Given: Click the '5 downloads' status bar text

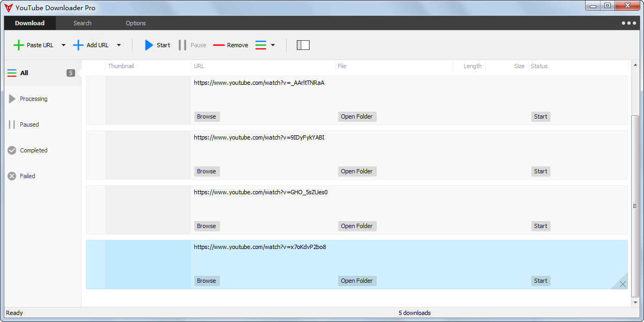Looking at the screenshot, I should click(414, 313).
